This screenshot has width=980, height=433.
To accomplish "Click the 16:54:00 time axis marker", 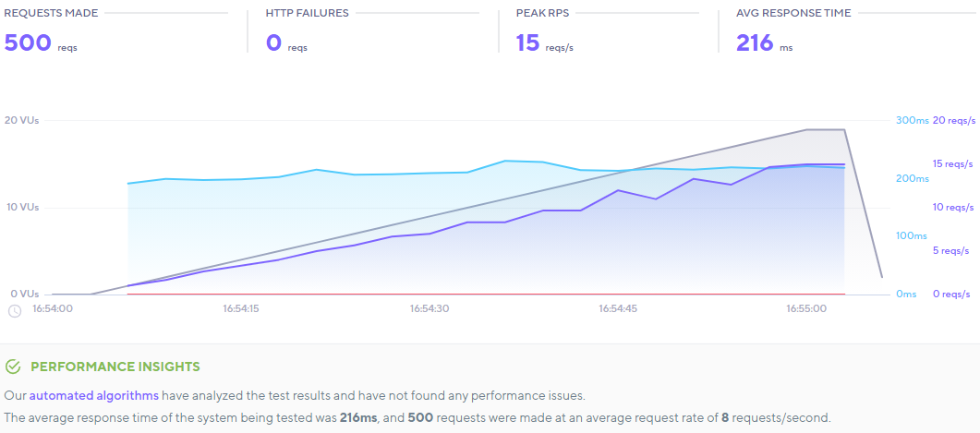I will click(x=53, y=308).
